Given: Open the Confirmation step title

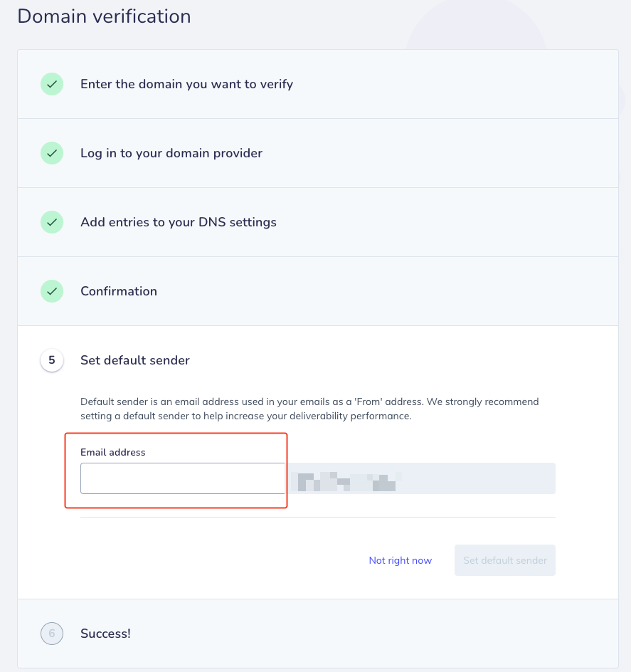Looking at the screenshot, I should [119, 291].
